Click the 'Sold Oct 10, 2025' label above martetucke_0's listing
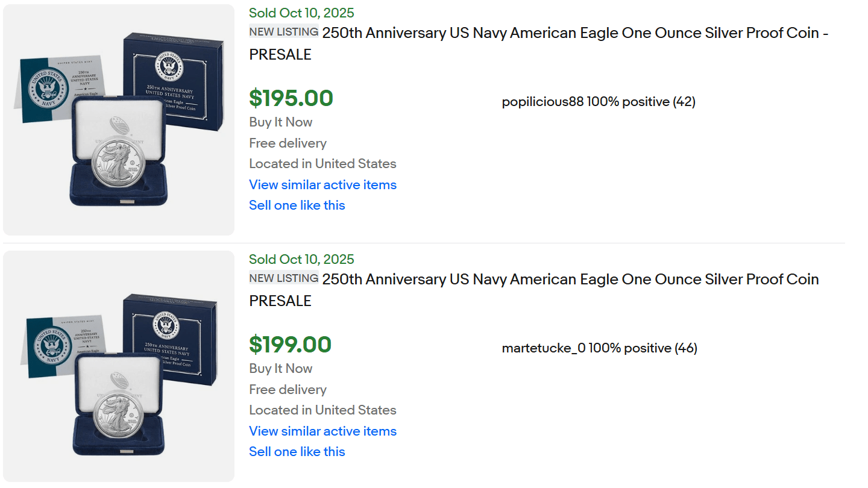This screenshot has height=488, width=868. tap(301, 260)
